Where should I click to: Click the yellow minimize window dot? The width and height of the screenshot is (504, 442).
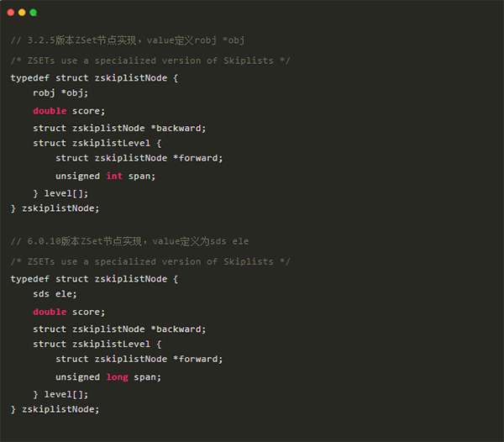pyautogui.click(x=22, y=13)
